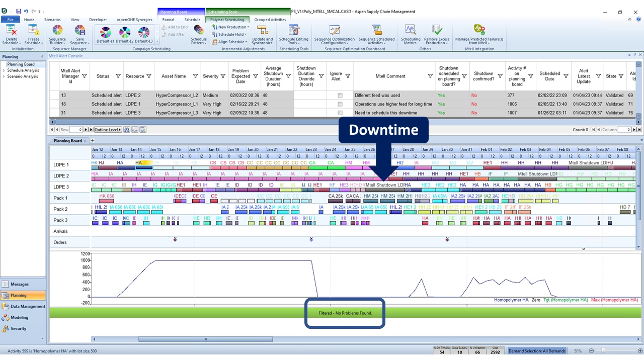The width and height of the screenshot is (644, 362).
Task: Open the Schedule Pattern tool
Action: pyautogui.click(x=199, y=34)
